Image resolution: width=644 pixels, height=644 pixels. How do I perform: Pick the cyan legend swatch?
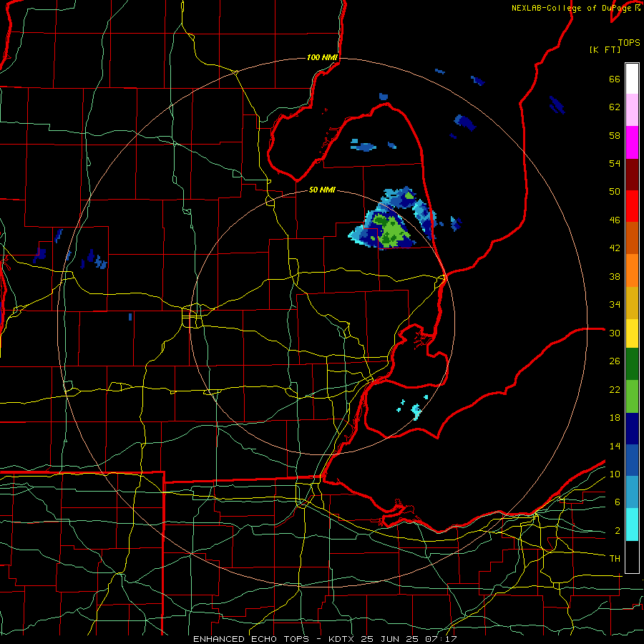point(632,524)
